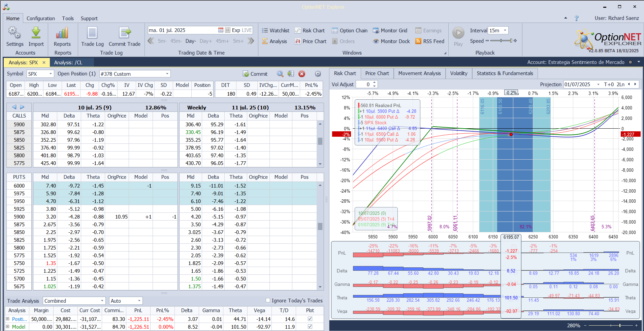This screenshot has height=331, width=644.
Task: Click the Commit Trade icon
Action: (x=125, y=33)
